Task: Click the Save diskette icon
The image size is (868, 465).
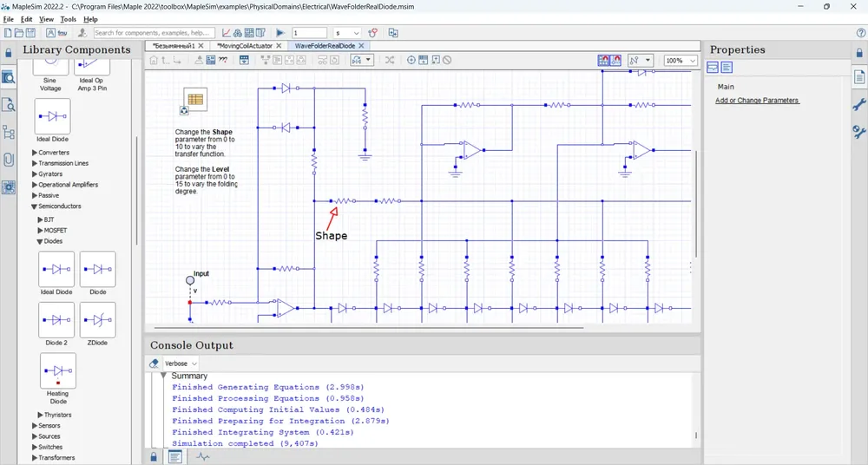Action: click(x=30, y=33)
